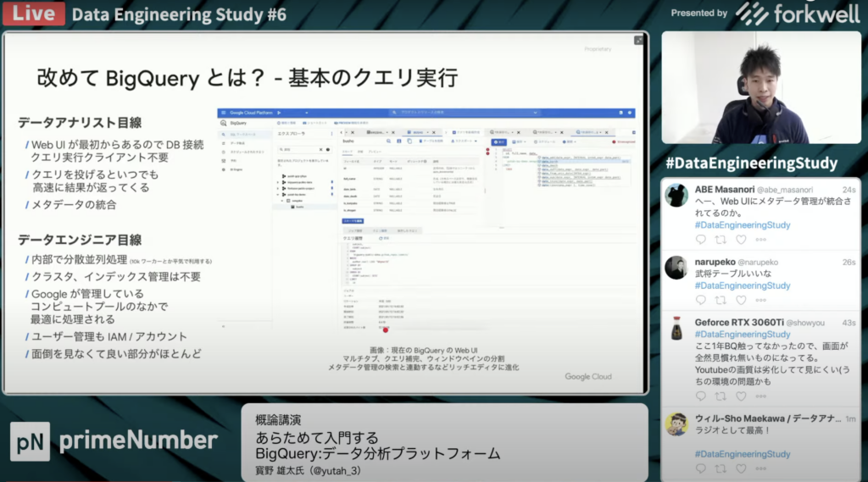The width and height of the screenshot is (868, 482).
Task: Click the @narupeko username handle
Action: (755, 263)
